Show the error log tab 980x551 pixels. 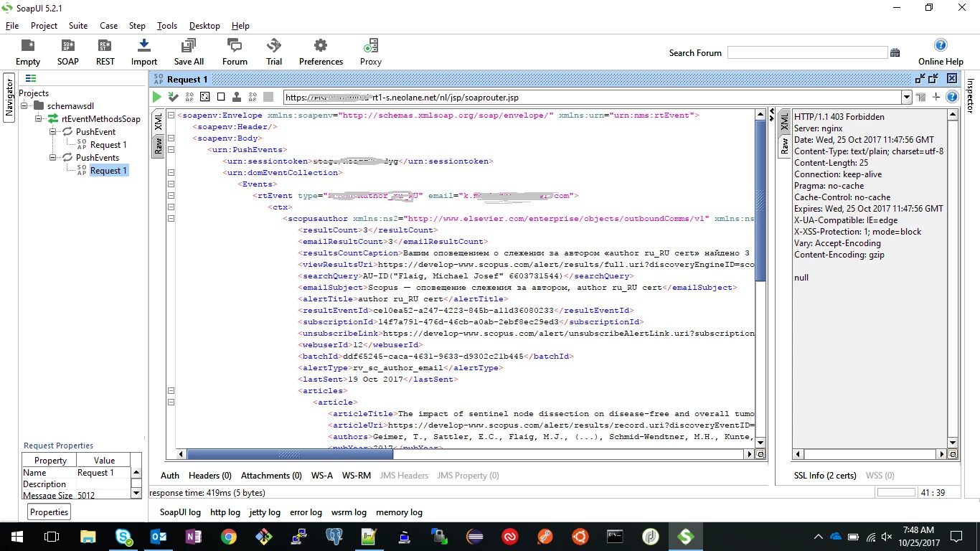(306, 512)
